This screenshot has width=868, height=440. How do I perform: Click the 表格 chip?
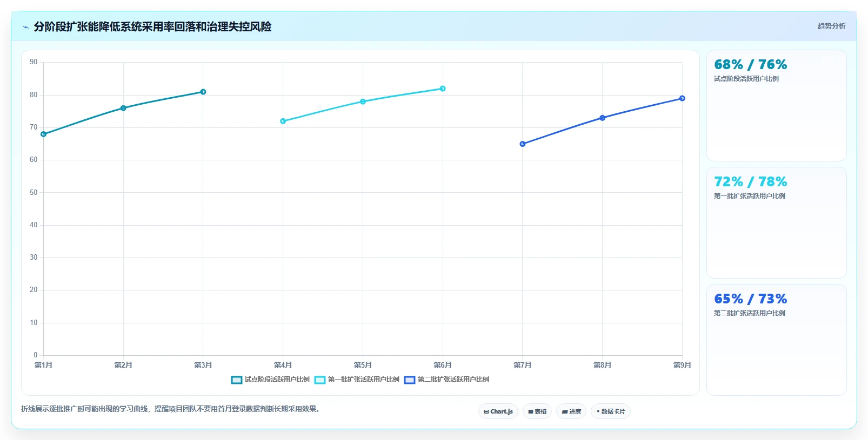(537, 411)
